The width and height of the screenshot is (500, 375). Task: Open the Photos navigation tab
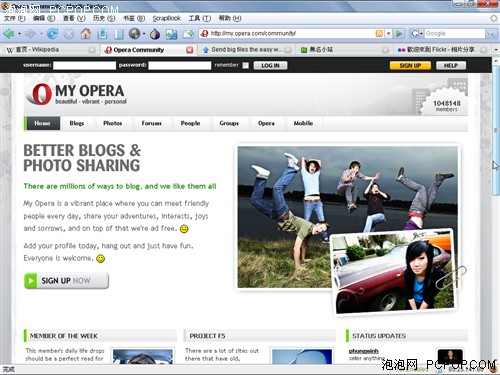coord(113,123)
